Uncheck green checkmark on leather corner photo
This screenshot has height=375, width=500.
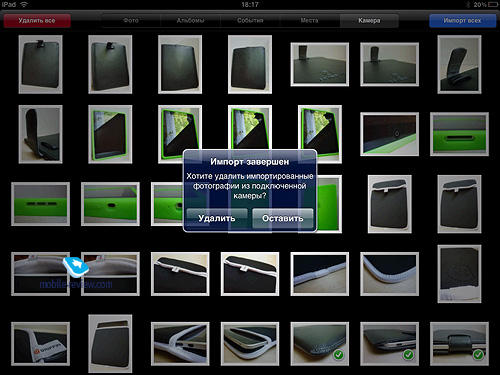[338, 355]
